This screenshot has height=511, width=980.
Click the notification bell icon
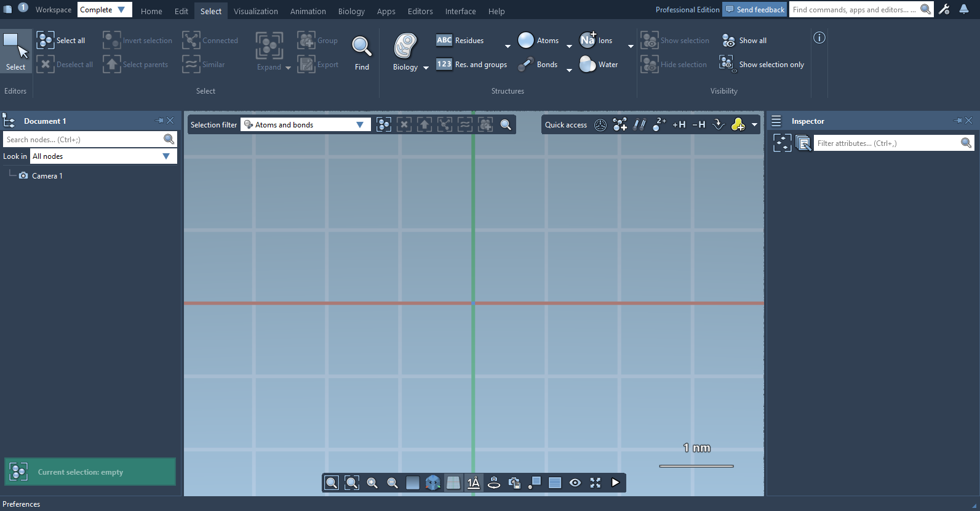[964, 9]
